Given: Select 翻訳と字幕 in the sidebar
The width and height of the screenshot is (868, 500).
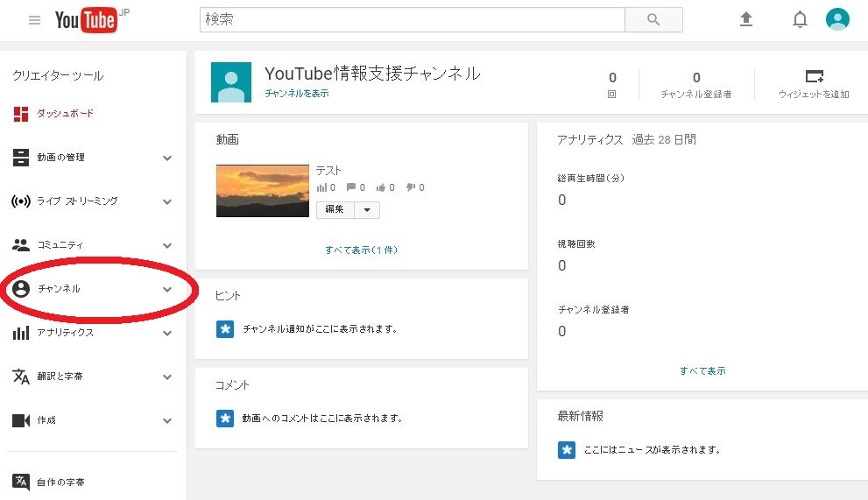Looking at the screenshot, I should [x=60, y=376].
